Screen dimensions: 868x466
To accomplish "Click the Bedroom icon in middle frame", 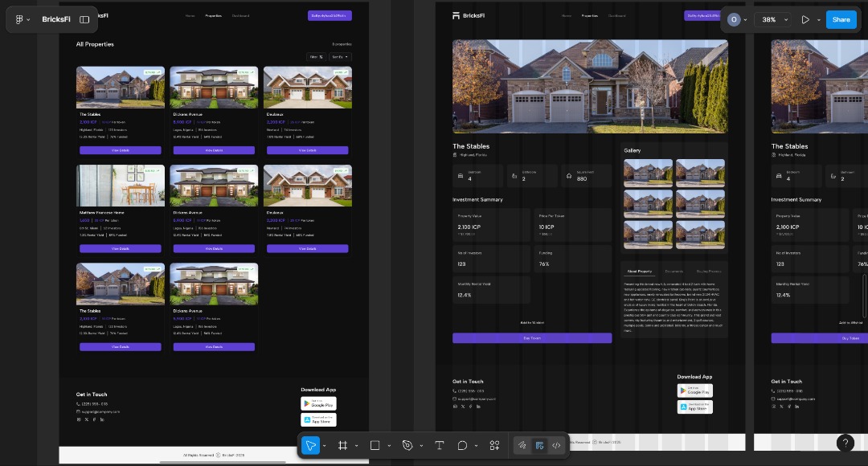I will [460, 176].
